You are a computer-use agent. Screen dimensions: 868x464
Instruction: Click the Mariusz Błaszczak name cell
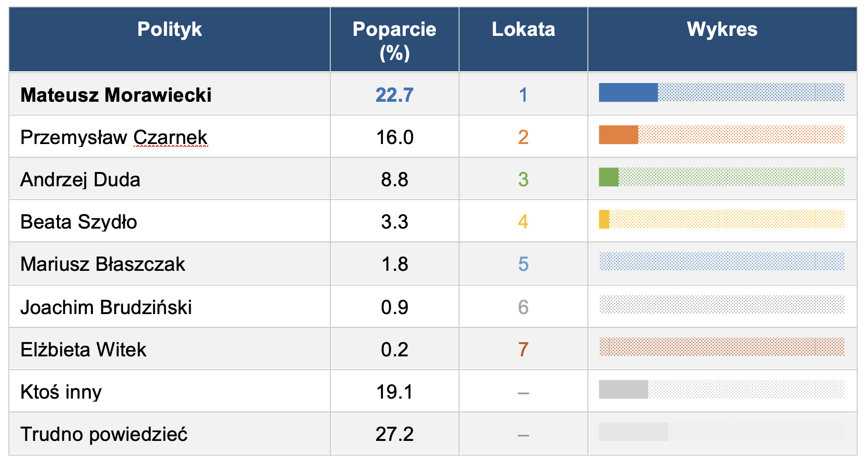coord(103,264)
